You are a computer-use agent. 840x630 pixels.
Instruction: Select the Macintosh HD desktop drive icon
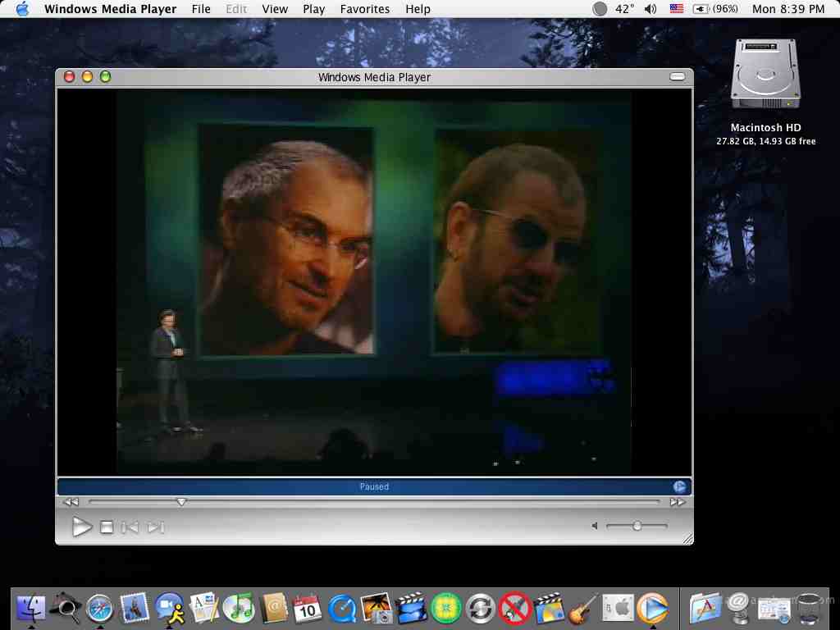pyautogui.click(x=765, y=75)
